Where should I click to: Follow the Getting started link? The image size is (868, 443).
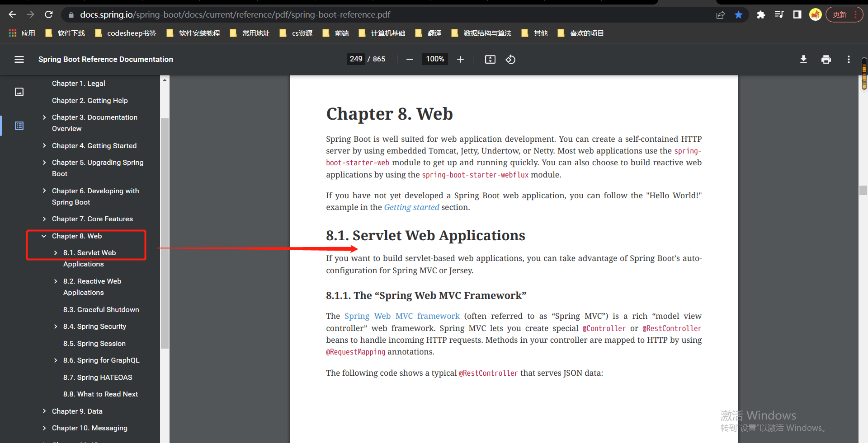411,207
